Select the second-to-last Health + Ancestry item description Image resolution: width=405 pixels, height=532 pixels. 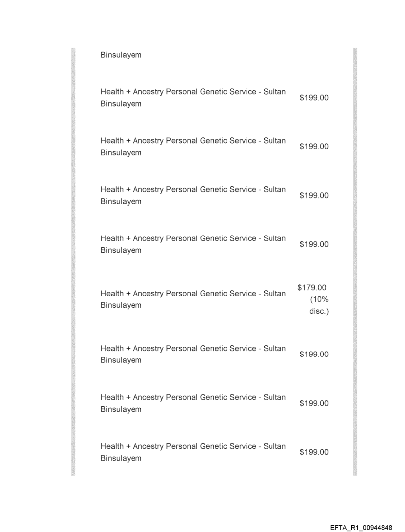pyautogui.click(x=193, y=403)
